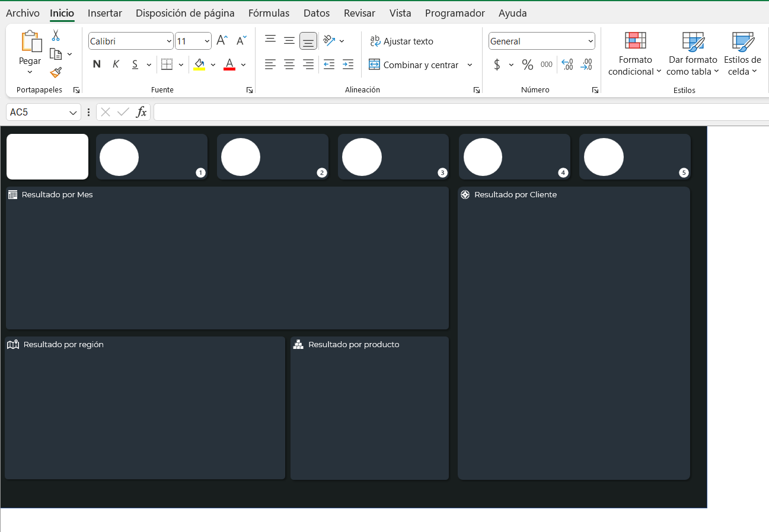Apply bold formatting with the N icon
Image resolution: width=769 pixels, height=532 pixels.
pyautogui.click(x=97, y=64)
